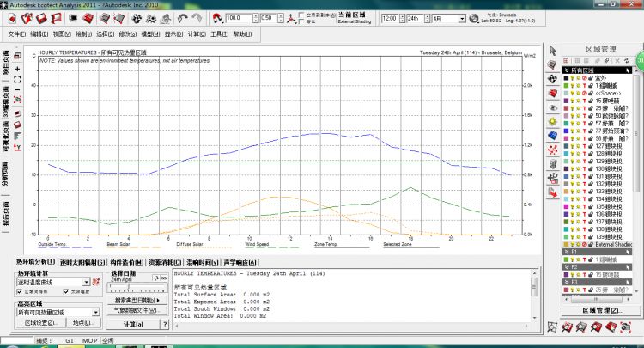This screenshot has width=644, height=348.
Task: Click the red scatter-points icon in right sidebar
Action: click(x=553, y=150)
